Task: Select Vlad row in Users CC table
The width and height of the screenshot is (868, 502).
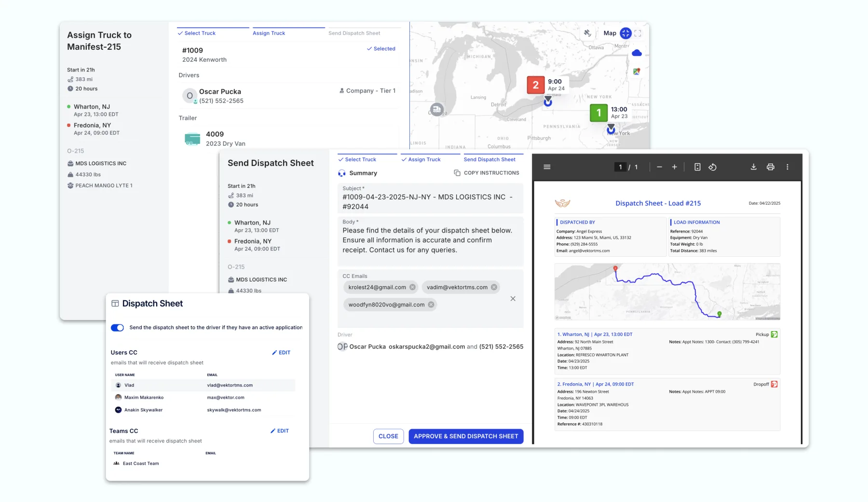Action: tap(203, 385)
